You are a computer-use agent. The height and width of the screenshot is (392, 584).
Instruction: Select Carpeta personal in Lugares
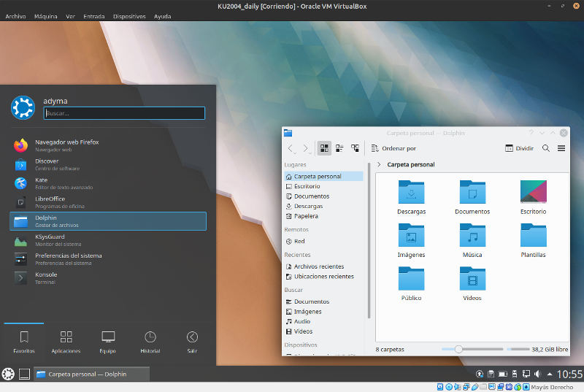(323, 176)
